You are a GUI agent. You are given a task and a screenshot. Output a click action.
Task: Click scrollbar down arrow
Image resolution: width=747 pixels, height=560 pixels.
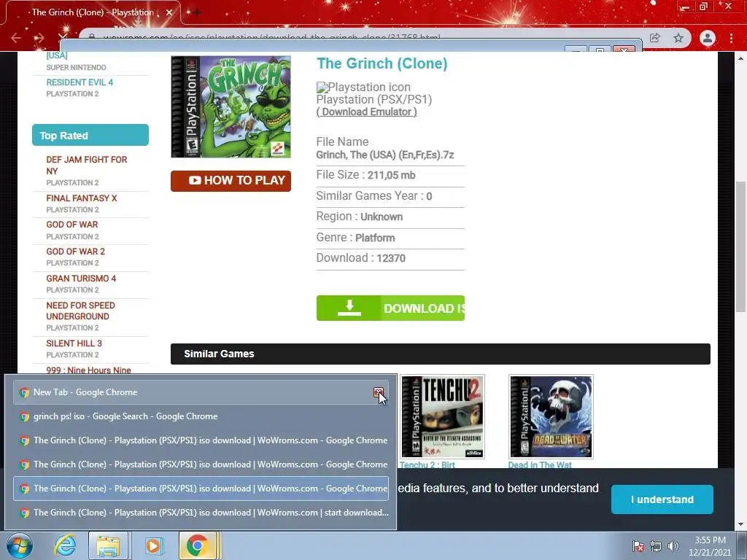click(740, 524)
